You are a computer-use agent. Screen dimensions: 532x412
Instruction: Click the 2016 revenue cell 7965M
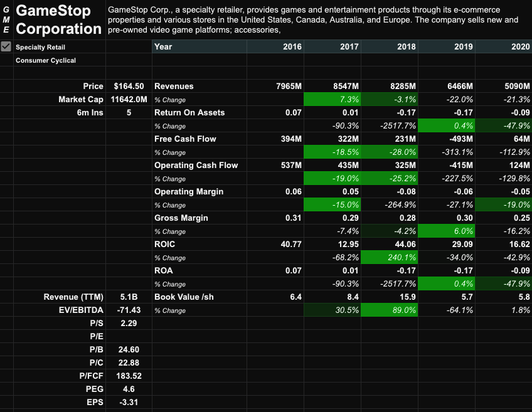pos(275,86)
